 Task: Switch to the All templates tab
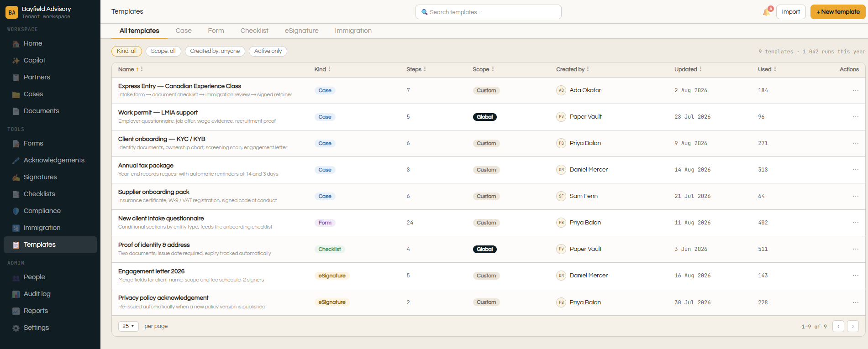tap(139, 31)
